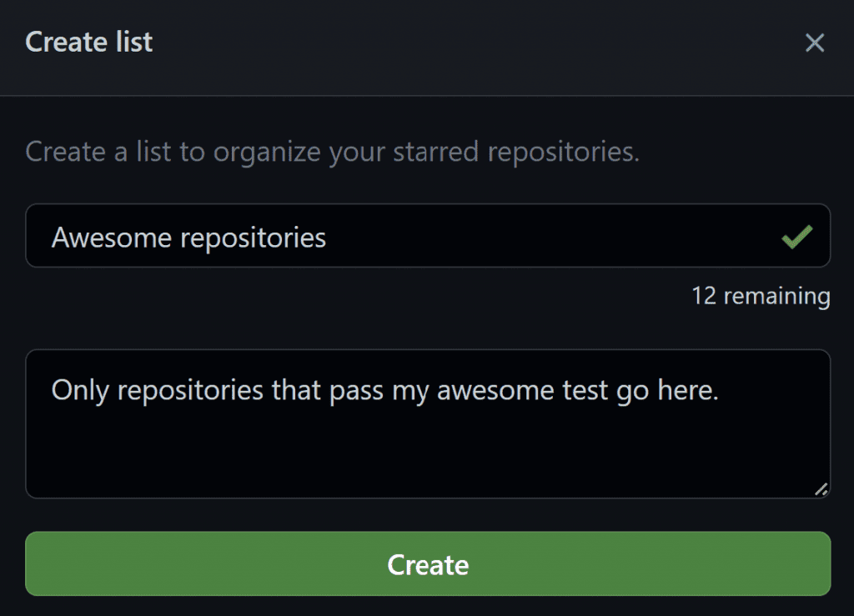Click the word "Only" in the description
854x616 pixels.
(x=80, y=391)
